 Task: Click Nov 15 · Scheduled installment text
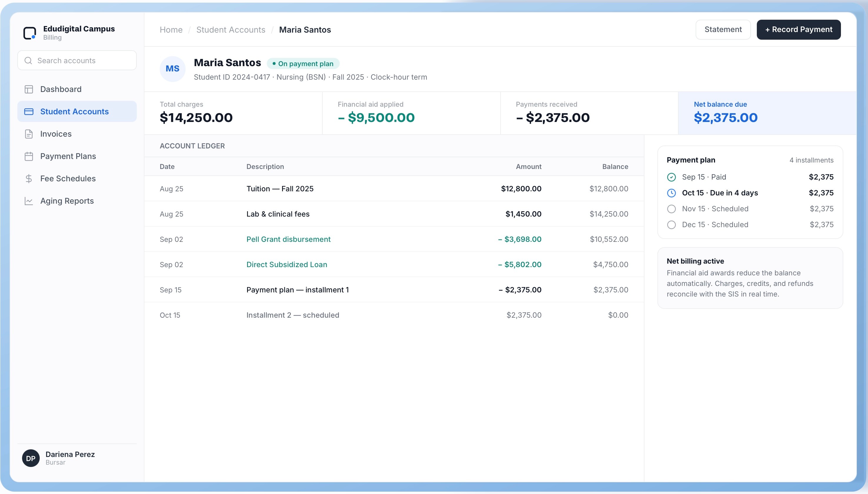pyautogui.click(x=715, y=209)
